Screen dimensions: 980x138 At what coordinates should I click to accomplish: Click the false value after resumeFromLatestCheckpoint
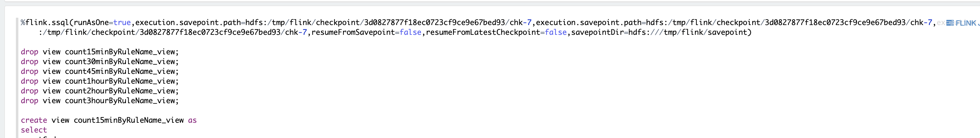[x=555, y=32]
